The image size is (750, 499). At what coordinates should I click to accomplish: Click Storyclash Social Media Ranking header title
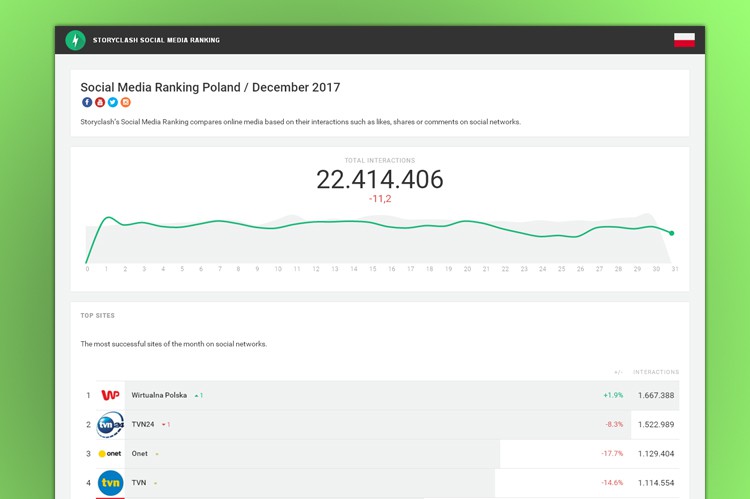[156, 40]
